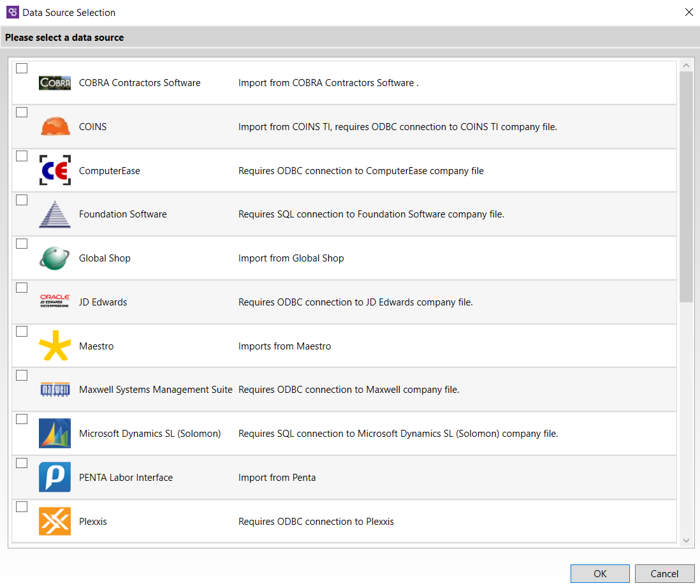Click 'Requires SQL connection to Foundation Software' text
700x588 pixels.
pyautogui.click(x=372, y=214)
